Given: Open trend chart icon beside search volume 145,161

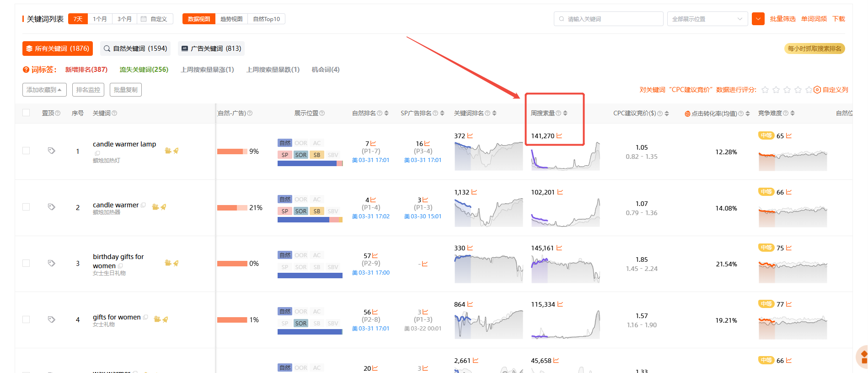Looking at the screenshot, I should click(x=559, y=248).
